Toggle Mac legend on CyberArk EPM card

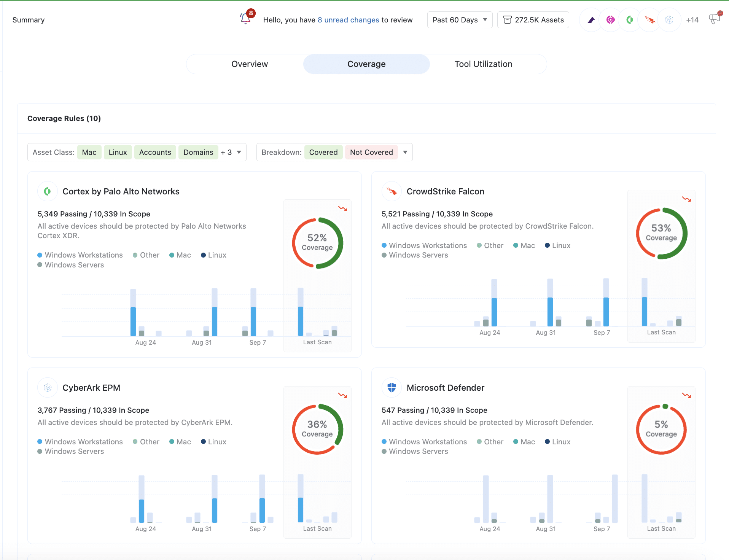click(180, 442)
